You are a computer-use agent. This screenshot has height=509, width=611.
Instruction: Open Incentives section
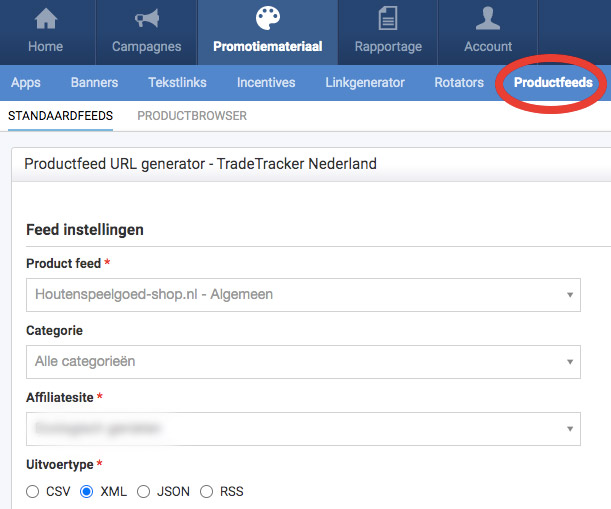tap(266, 83)
